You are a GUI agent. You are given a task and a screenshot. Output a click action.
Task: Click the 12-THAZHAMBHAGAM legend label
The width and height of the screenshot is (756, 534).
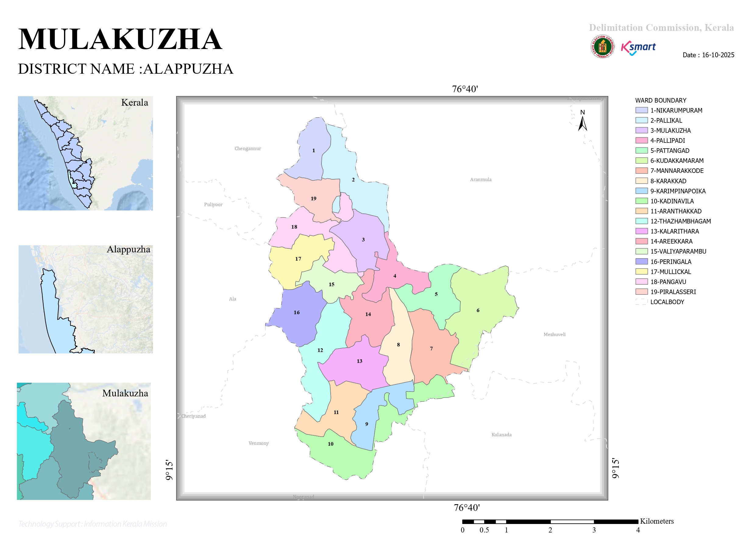click(x=680, y=221)
